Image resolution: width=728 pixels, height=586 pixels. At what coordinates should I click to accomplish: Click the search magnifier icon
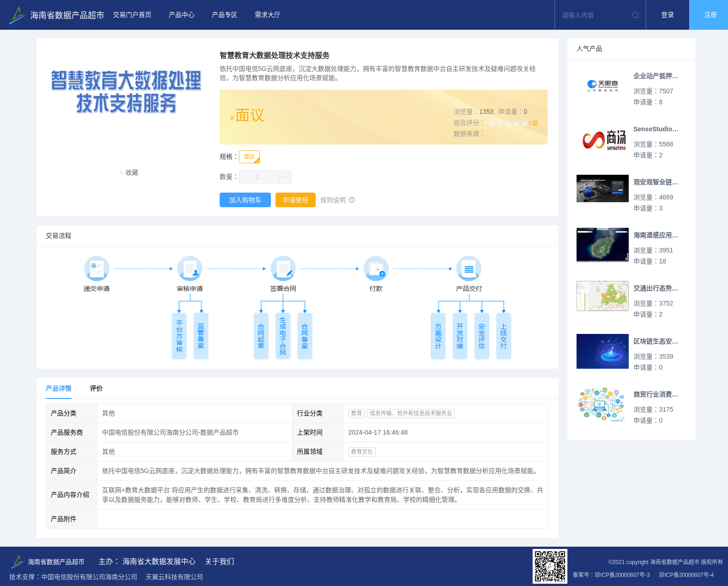[x=636, y=15]
